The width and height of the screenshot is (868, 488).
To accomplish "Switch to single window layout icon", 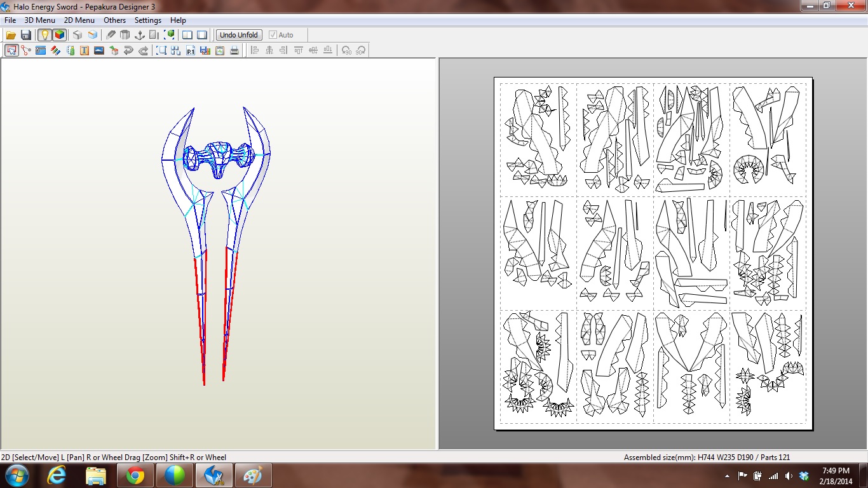I will pyautogui.click(x=202, y=35).
